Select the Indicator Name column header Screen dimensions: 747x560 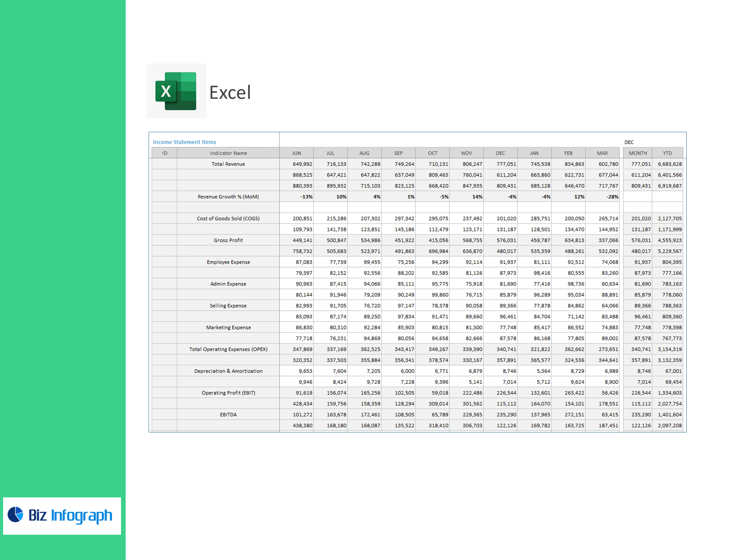pyautogui.click(x=228, y=153)
